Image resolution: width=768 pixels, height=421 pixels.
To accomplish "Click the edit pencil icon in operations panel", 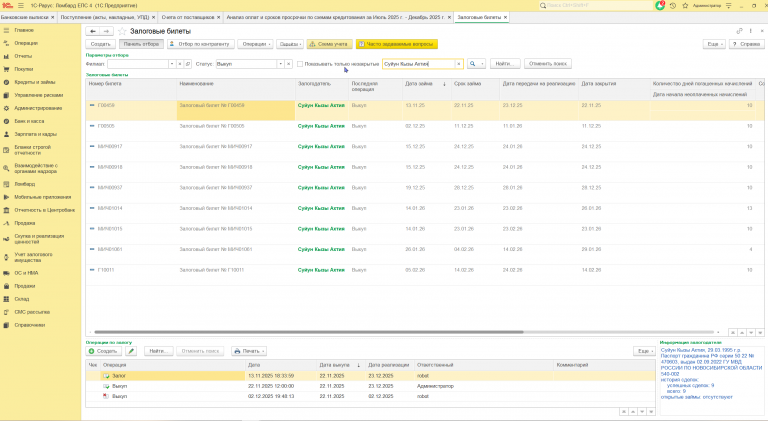I will coord(131,351).
